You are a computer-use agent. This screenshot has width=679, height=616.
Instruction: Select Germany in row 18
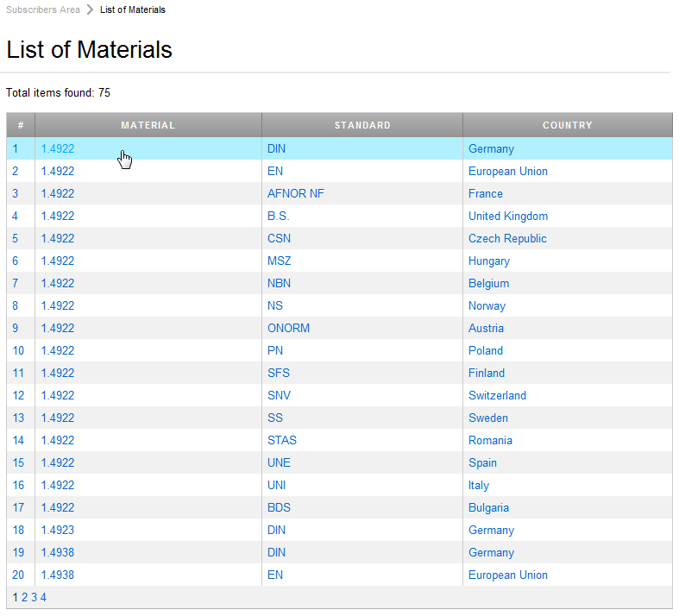pyautogui.click(x=491, y=531)
